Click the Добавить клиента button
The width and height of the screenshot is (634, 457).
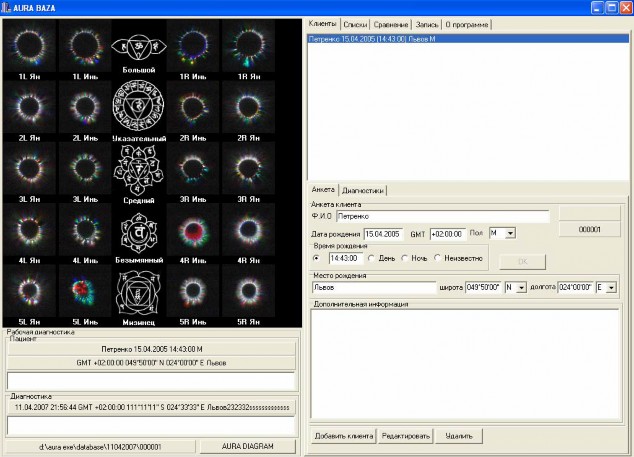pyautogui.click(x=344, y=436)
